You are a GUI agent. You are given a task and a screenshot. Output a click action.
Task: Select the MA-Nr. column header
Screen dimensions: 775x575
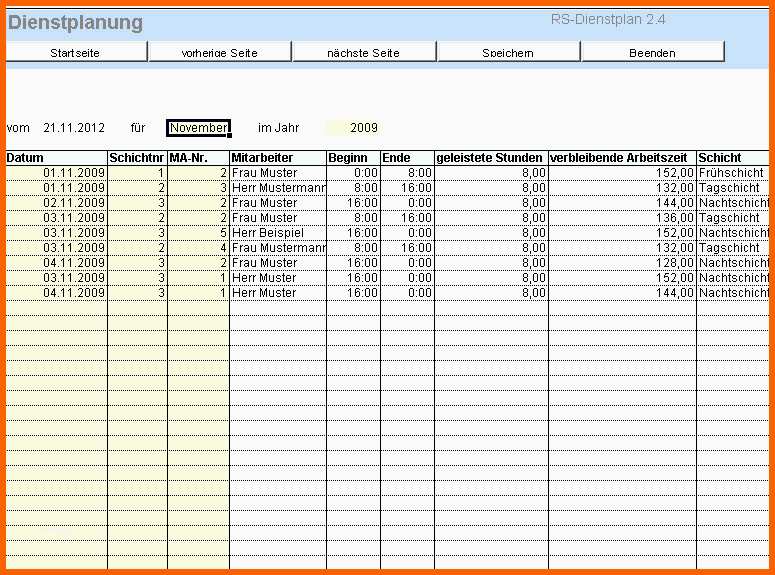click(198, 158)
